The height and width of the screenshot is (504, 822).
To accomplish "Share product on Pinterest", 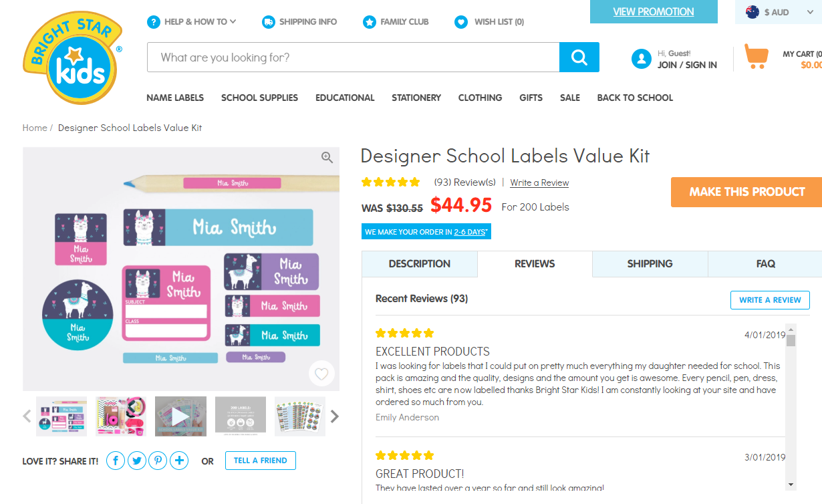I will coord(158,461).
